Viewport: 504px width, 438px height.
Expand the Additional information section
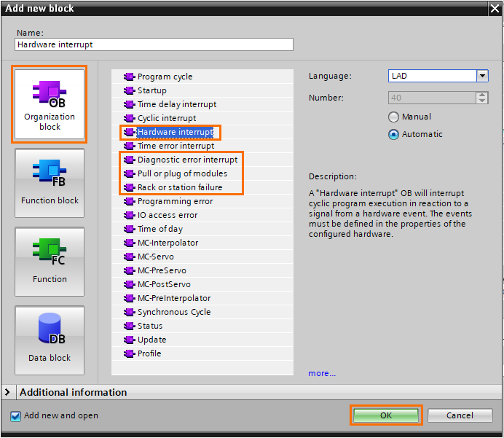click(7, 392)
